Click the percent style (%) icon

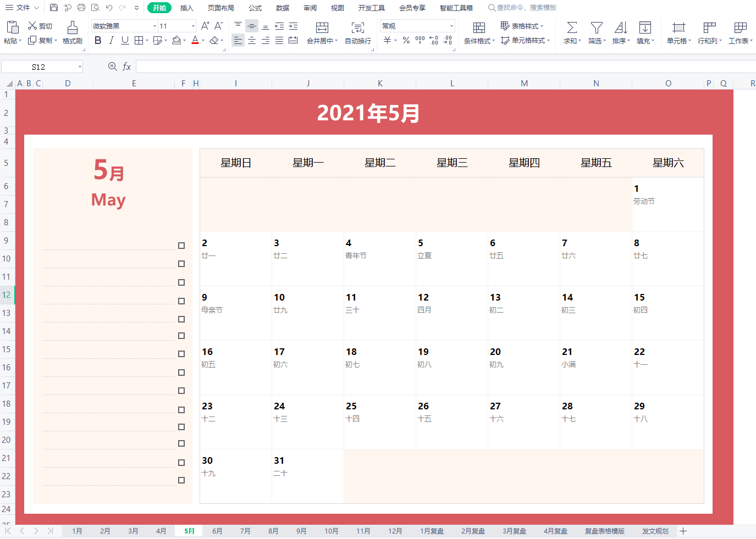406,40
